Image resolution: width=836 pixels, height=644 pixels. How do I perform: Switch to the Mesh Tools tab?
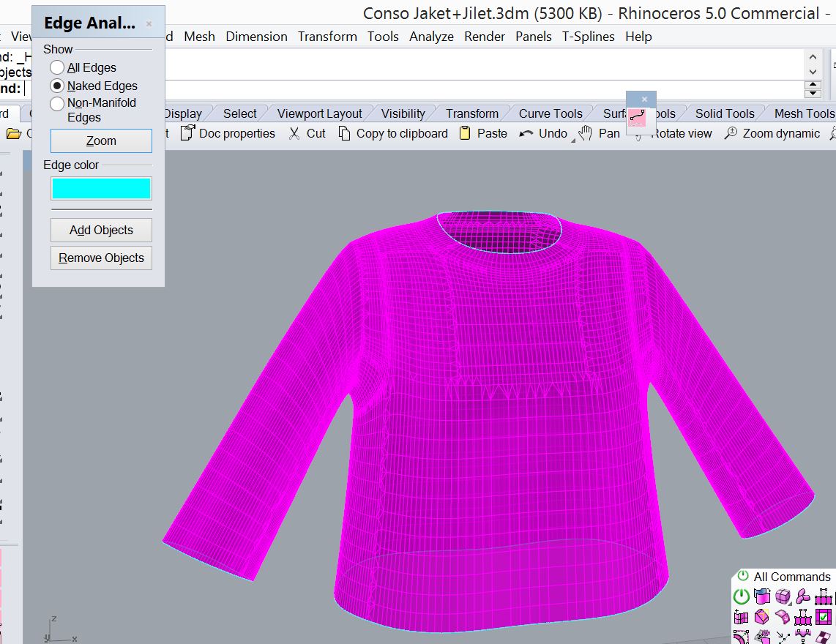804,113
